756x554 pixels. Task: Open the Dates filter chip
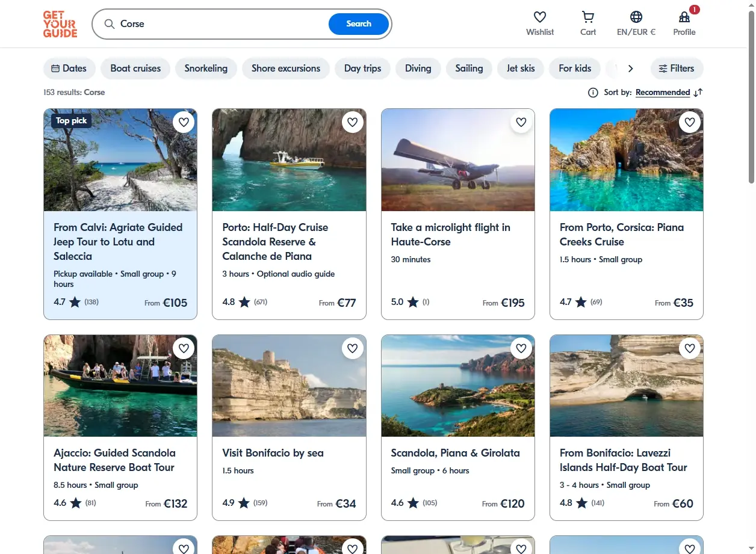coord(69,68)
